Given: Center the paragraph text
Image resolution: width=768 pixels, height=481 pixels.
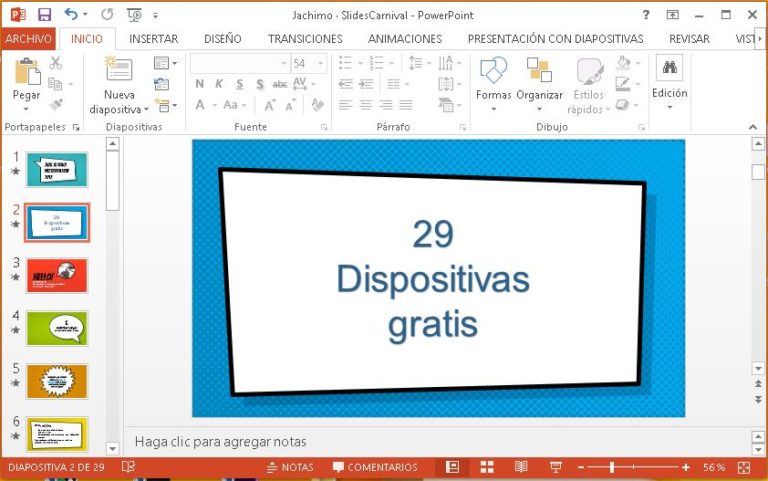Looking at the screenshot, I should pos(366,105).
